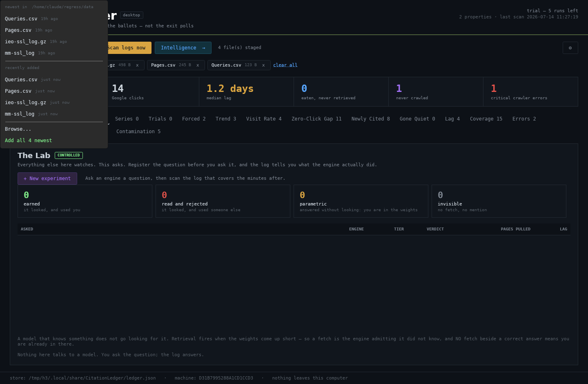Open the Forced tab
This screenshot has width=588, height=384.
(194, 119)
